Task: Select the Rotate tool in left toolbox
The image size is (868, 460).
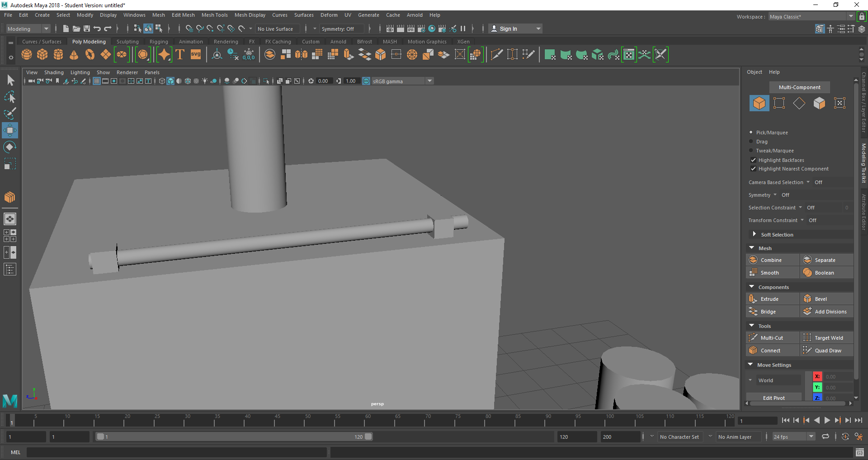Action: 9,147
